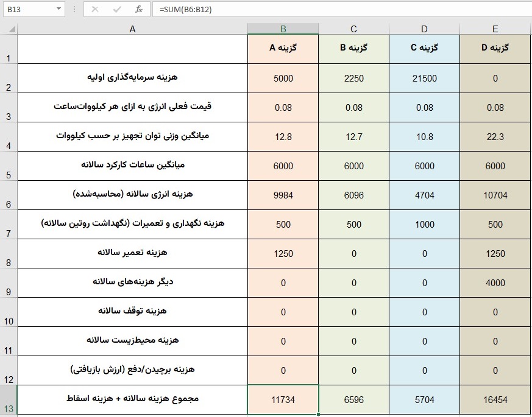This screenshot has height=417, width=532.
Task: Select row 6 by its header
Action: point(9,195)
